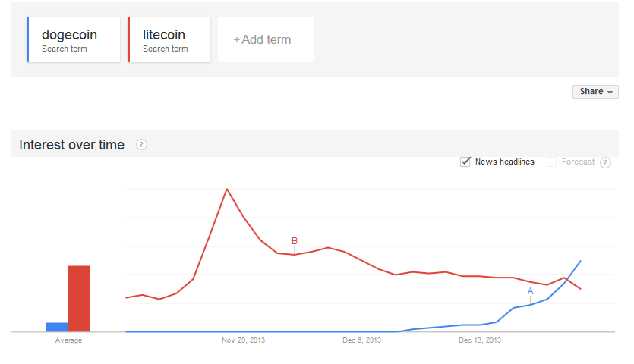Viewport: 634px width, 364px height.
Task: Click the blue dogecoin average bar
Action: point(57,328)
